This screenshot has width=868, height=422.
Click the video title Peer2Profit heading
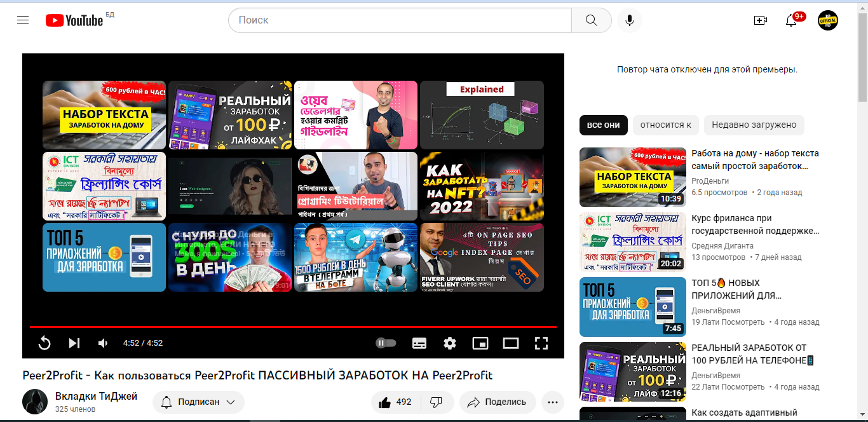tap(257, 376)
